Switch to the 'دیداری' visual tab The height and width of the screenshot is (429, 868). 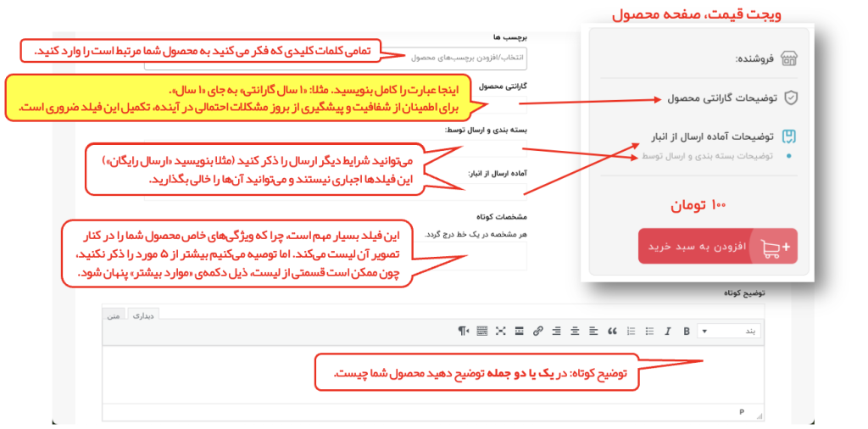coord(141,315)
